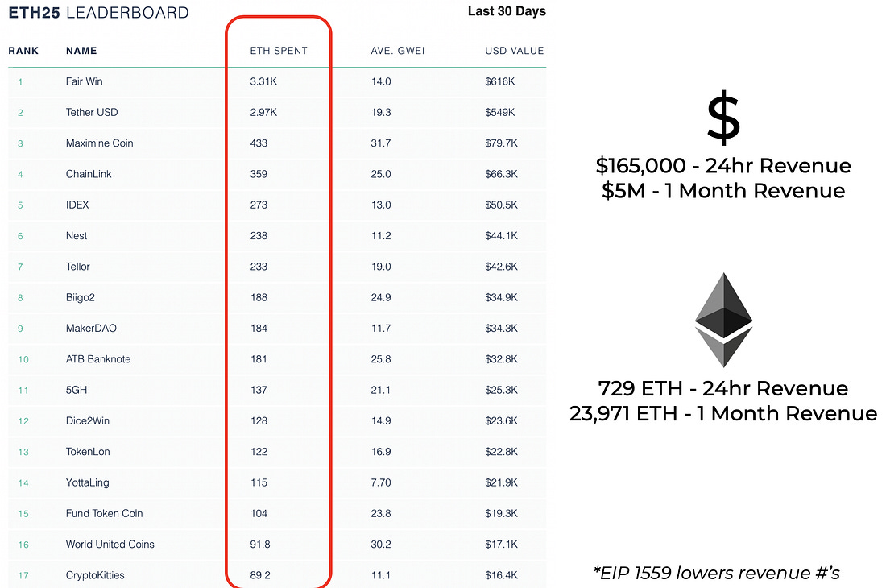Click the USD VALUE column header
Screen dimensions: 886x588
(514, 51)
